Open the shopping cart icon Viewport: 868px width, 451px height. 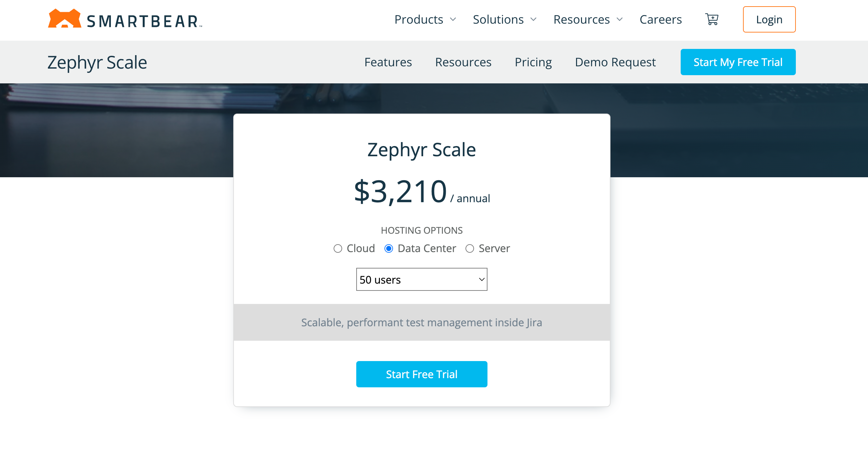712,19
